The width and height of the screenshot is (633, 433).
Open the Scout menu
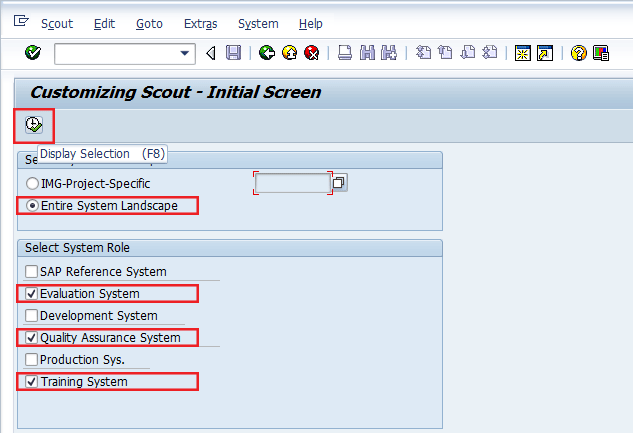[57, 24]
